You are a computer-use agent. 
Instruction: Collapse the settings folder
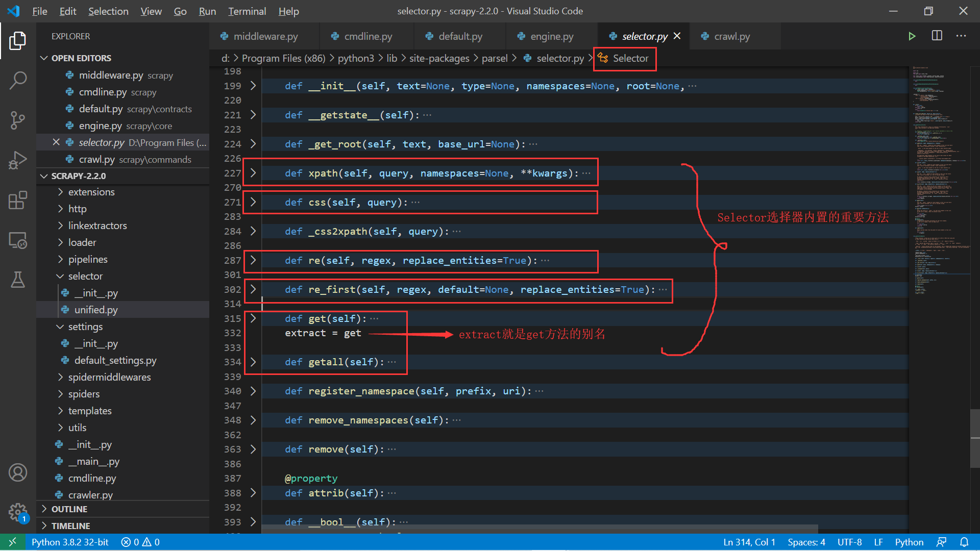point(122,327)
